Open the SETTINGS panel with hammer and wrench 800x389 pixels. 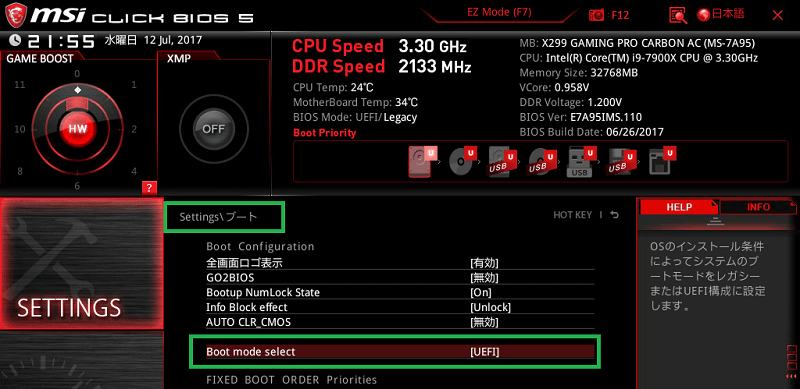[x=82, y=264]
